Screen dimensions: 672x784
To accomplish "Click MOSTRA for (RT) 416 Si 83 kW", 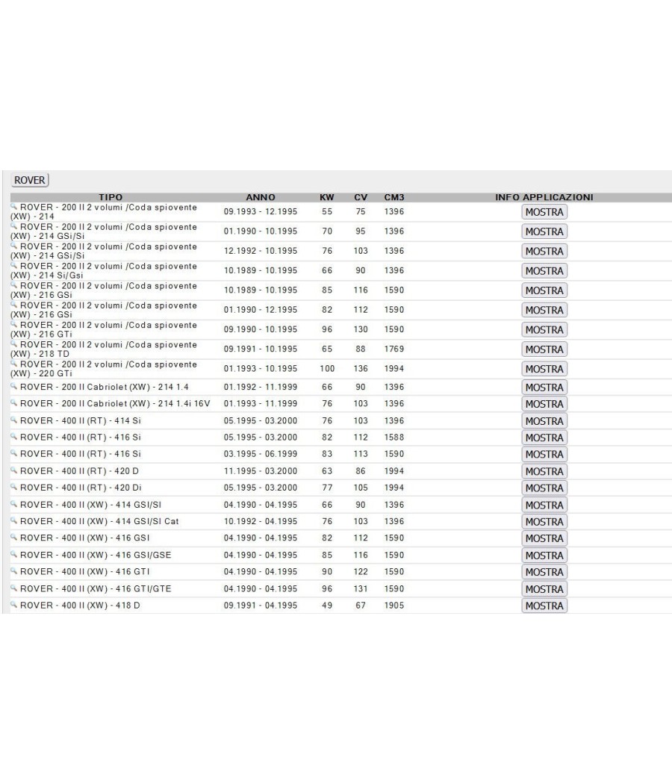I will (x=544, y=455).
